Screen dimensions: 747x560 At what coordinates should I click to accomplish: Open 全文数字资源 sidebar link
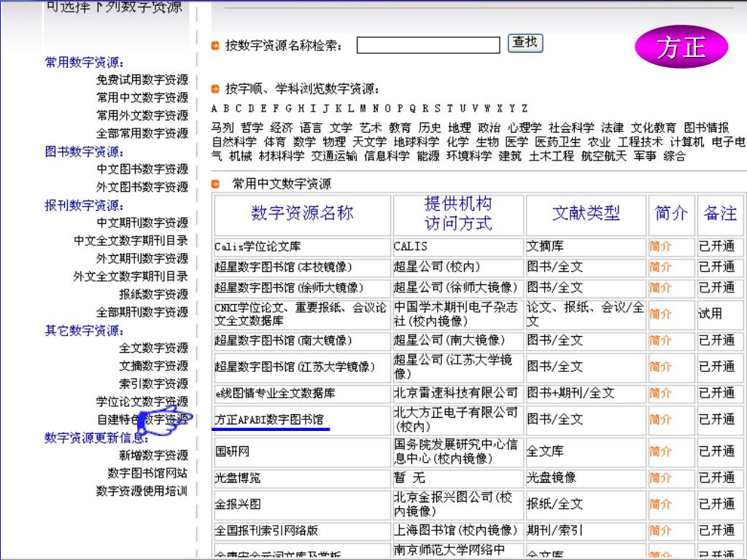click(x=153, y=348)
